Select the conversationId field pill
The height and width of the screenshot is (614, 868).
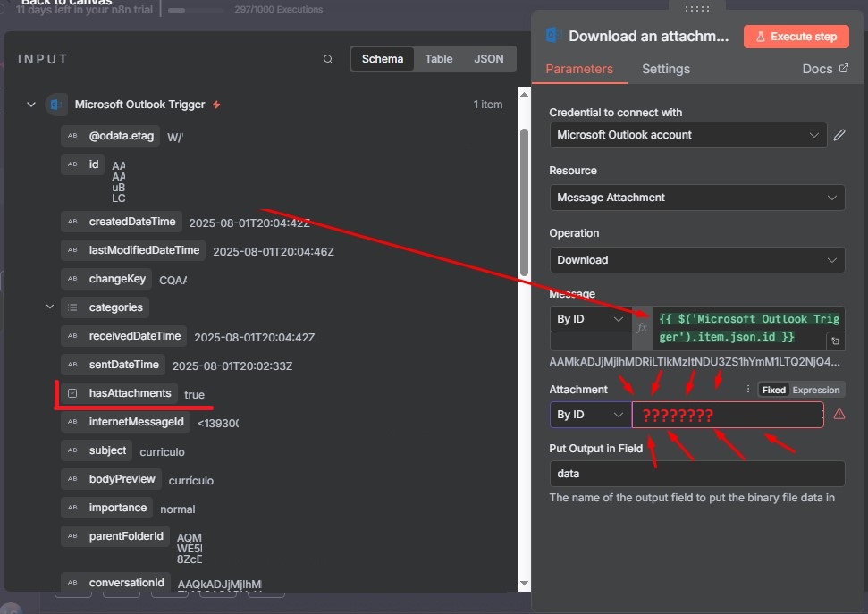115,583
